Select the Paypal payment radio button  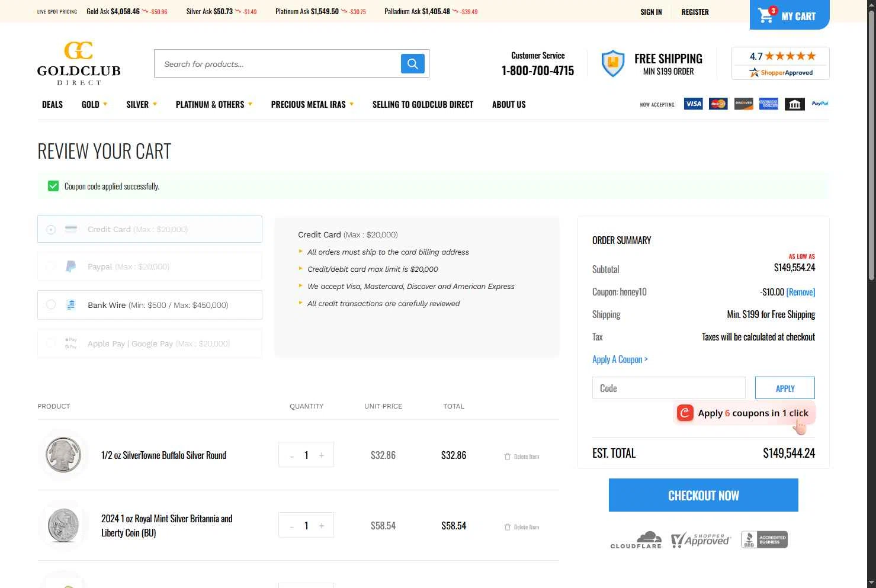(51, 266)
